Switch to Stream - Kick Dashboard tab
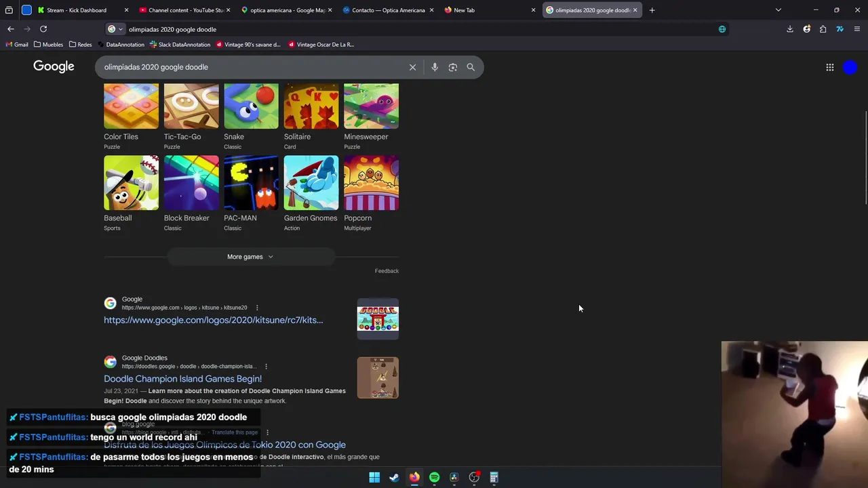The height and width of the screenshot is (488, 868). [x=77, y=10]
